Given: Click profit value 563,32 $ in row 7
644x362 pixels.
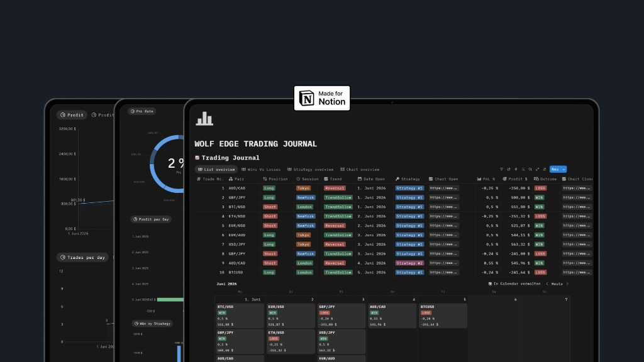Looking at the screenshot, I should point(519,244).
